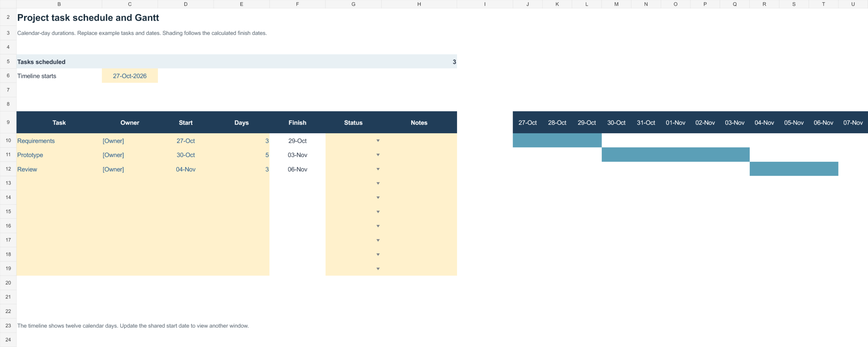Open Status dropdown in Requirements row

click(x=378, y=140)
